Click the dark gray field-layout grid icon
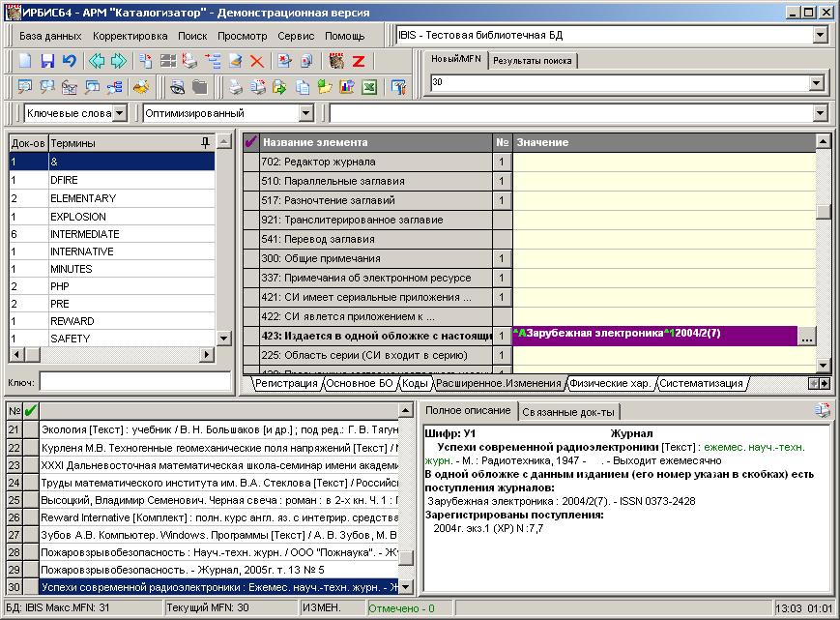Image resolution: width=840 pixels, height=620 pixels. [167, 61]
